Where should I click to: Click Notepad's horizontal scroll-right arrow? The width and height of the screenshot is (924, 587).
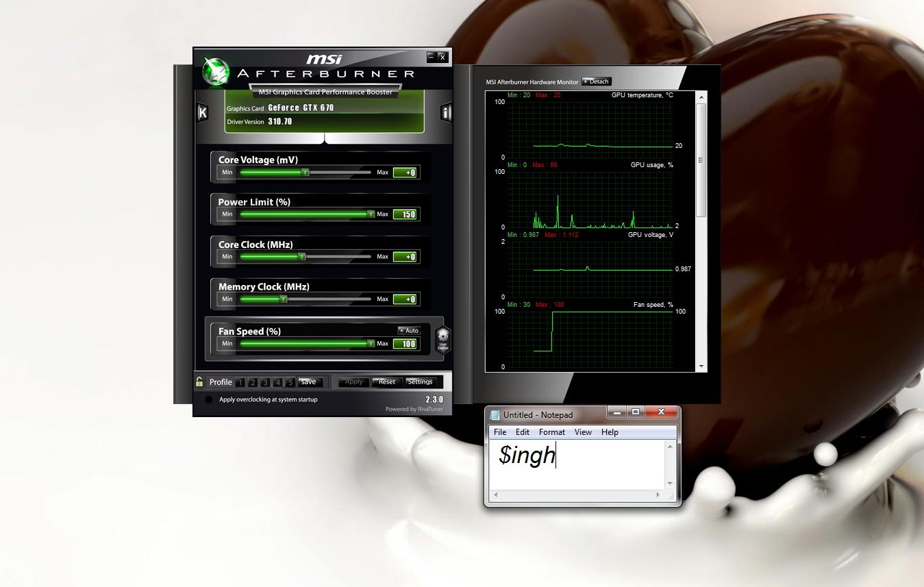pos(659,495)
